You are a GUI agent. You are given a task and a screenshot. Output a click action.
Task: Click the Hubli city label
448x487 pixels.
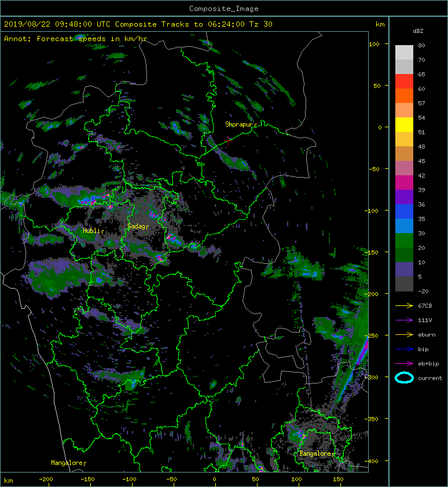[93, 231]
